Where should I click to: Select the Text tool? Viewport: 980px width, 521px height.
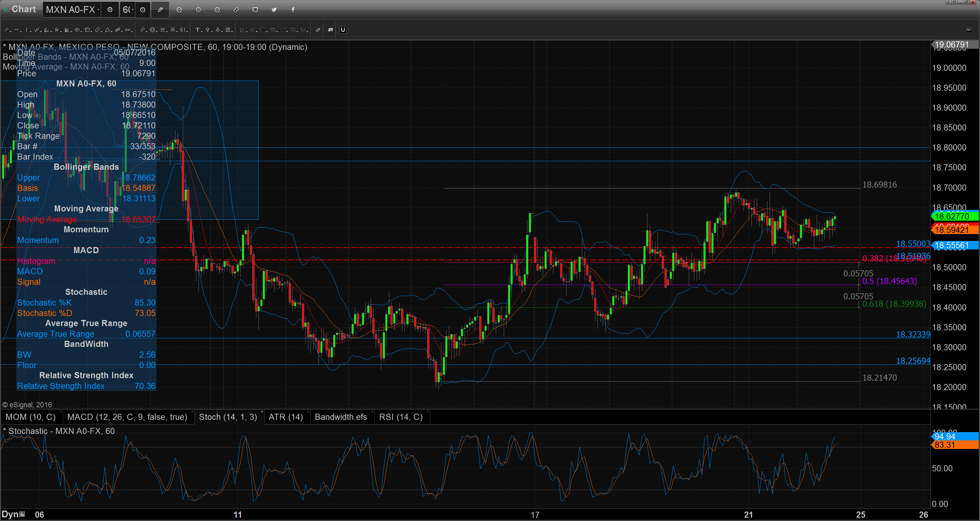click(x=198, y=30)
